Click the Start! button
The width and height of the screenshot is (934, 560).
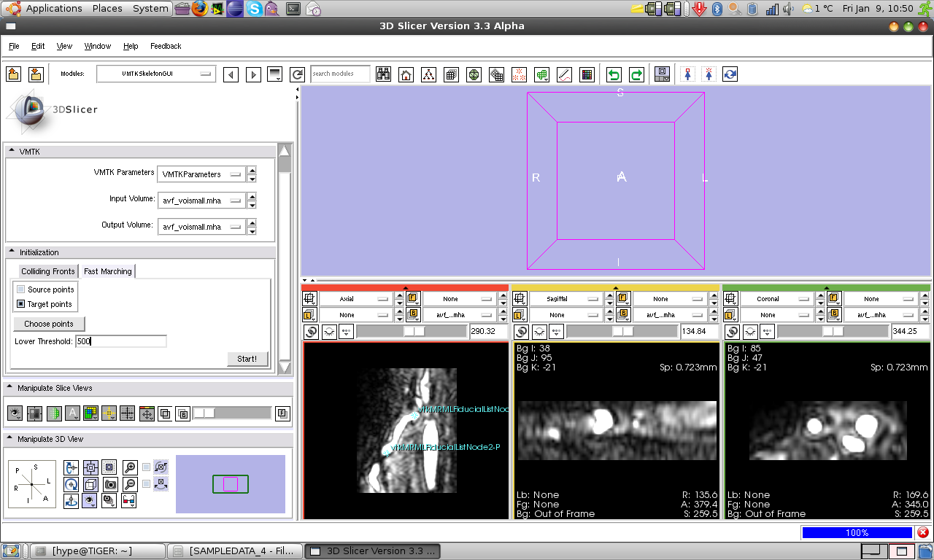tap(247, 359)
